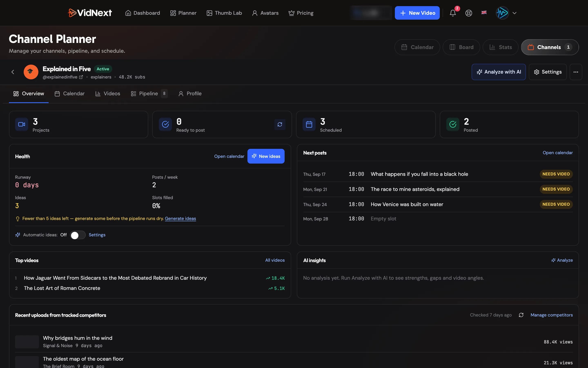Open Manage competitors link
Image resolution: width=588 pixels, height=368 pixels.
(551, 315)
